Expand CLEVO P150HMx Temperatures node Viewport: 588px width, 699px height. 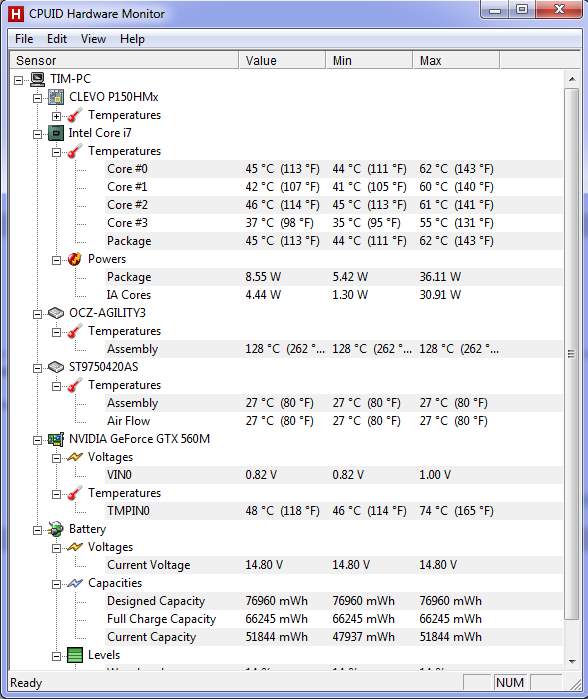pyautogui.click(x=56, y=116)
